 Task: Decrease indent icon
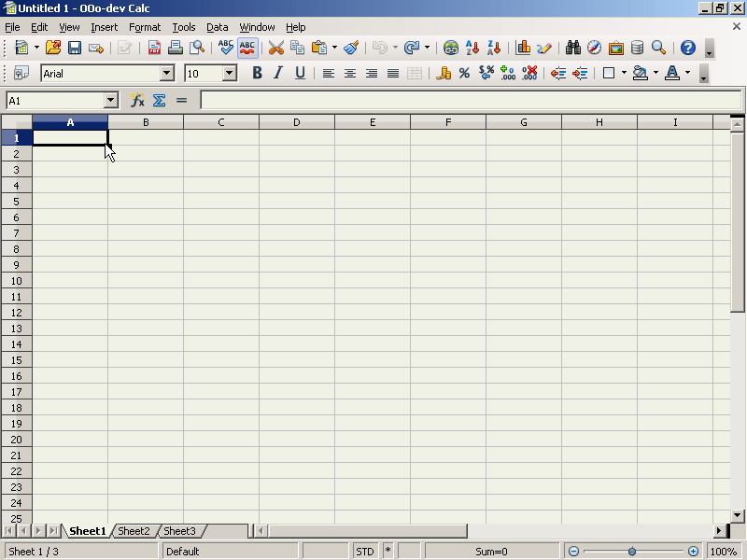coord(558,74)
